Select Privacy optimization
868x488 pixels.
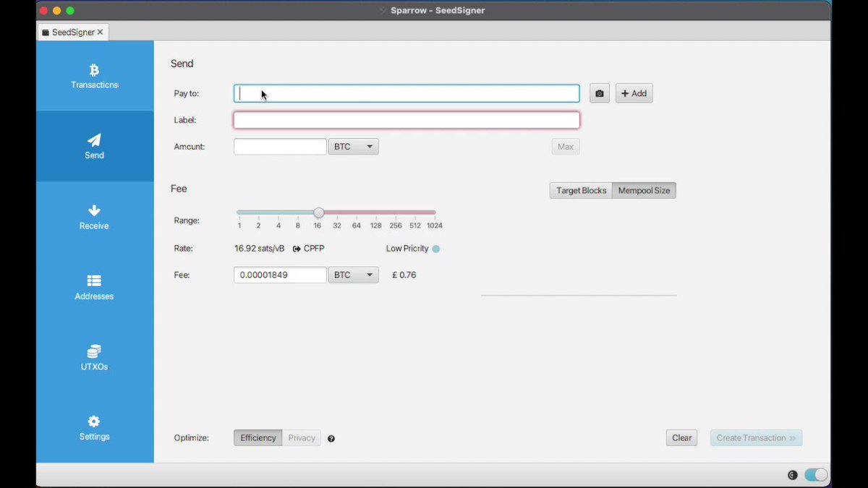click(x=302, y=438)
